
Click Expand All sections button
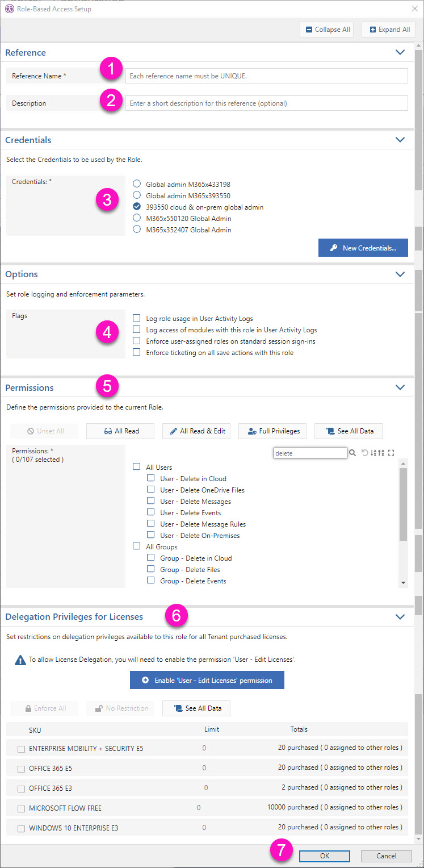389,30
